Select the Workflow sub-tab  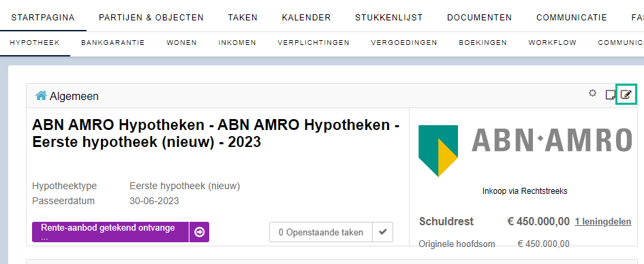coord(553,43)
